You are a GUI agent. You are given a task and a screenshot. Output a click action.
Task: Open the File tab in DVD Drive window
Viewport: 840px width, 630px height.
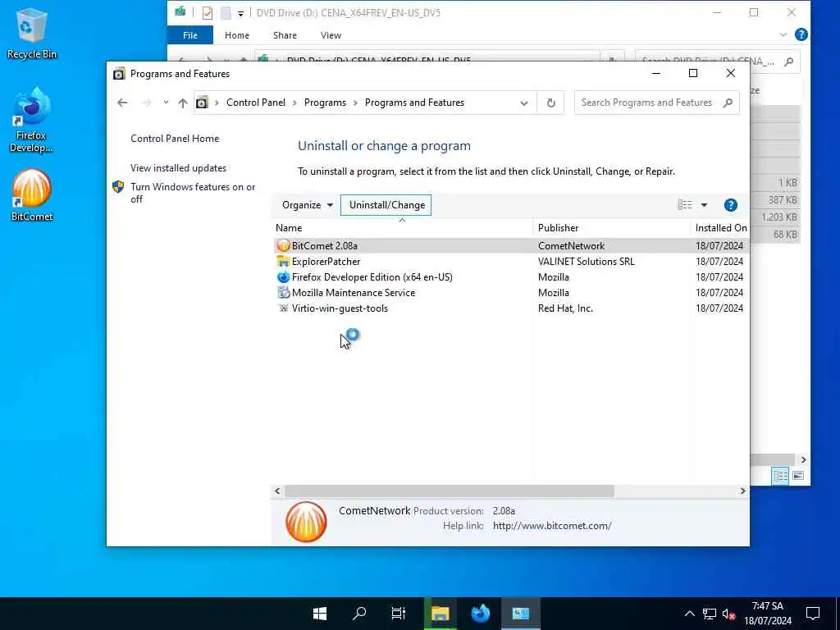click(190, 35)
